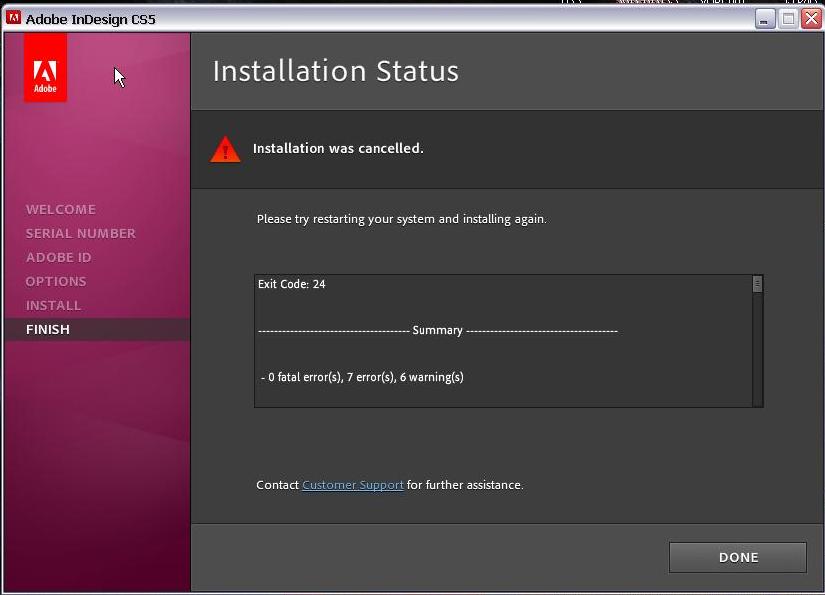Click the 'Installation Status' heading
The height and width of the screenshot is (595, 825).
tap(336, 71)
